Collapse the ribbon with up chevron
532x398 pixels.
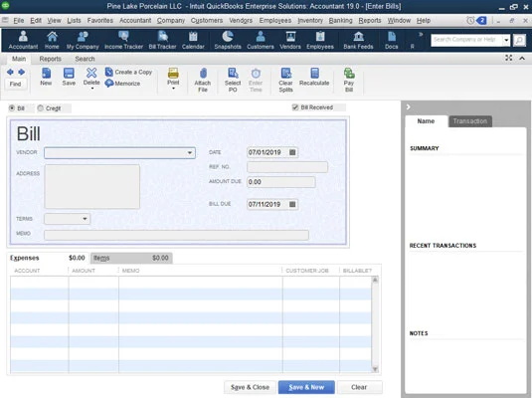point(522,59)
